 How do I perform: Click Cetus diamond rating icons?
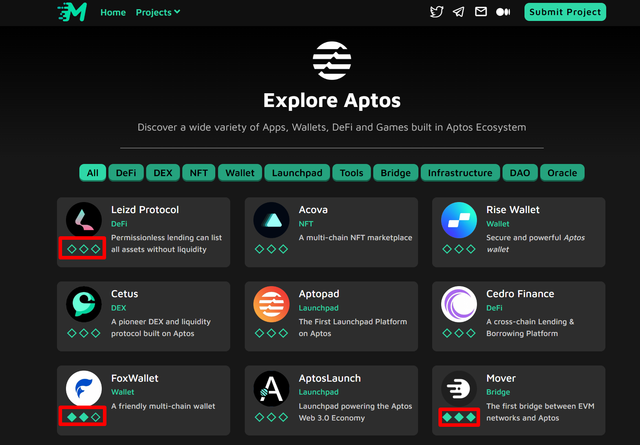click(x=84, y=333)
